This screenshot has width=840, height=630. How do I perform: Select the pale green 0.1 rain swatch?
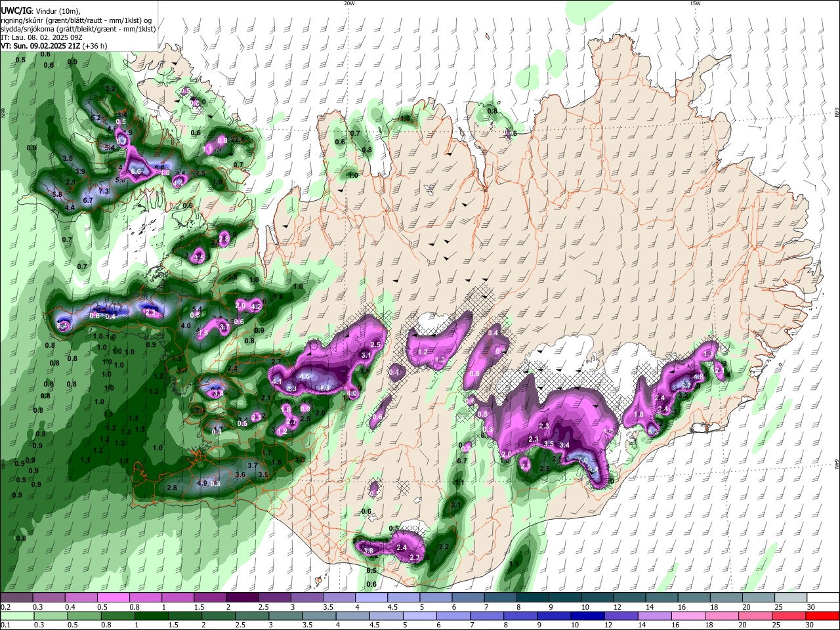[16, 616]
